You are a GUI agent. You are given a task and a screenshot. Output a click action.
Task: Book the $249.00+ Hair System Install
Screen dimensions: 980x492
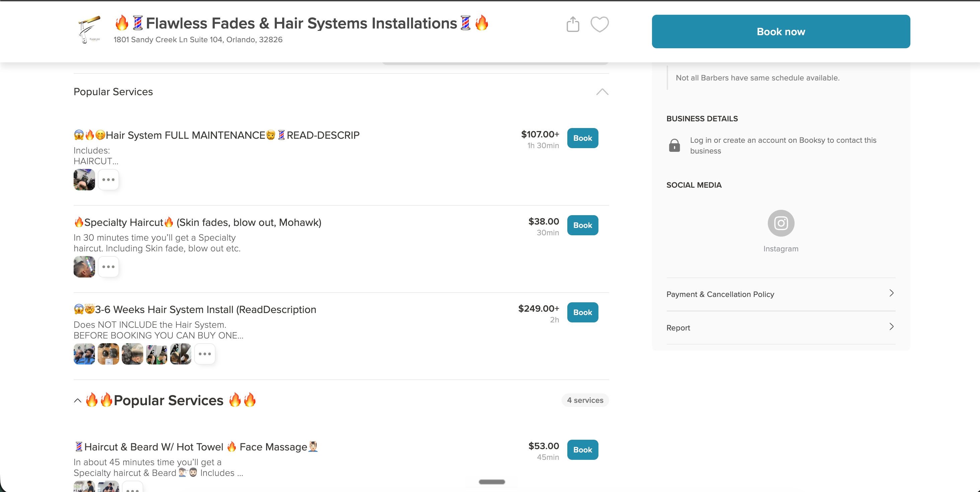(582, 312)
